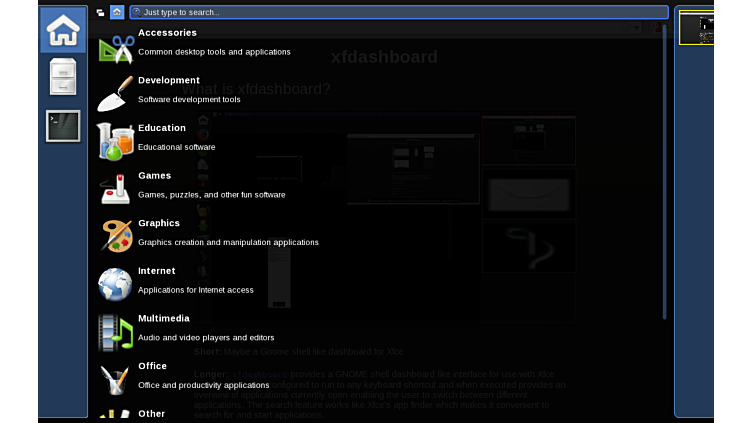The image size is (752, 423).
Task: Click the Internet globe icon
Action: [116, 284]
